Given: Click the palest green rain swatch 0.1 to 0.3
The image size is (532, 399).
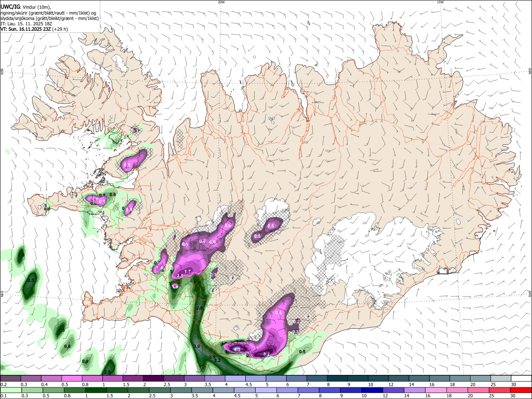Looking at the screenshot, I should [x=10, y=390].
